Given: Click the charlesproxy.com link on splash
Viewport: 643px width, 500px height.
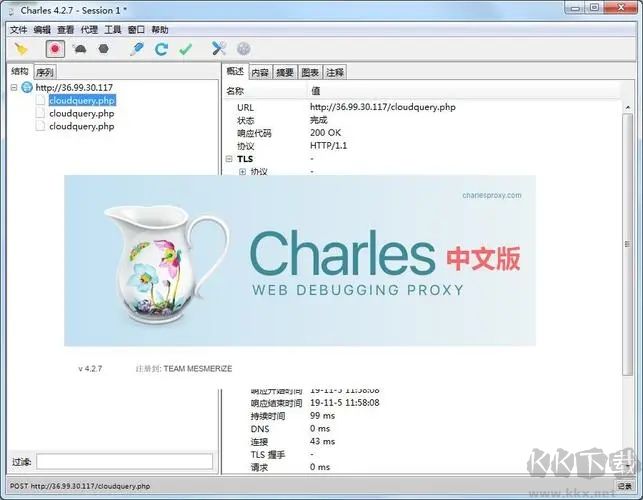Looking at the screenshot, I should pos(492,195).
